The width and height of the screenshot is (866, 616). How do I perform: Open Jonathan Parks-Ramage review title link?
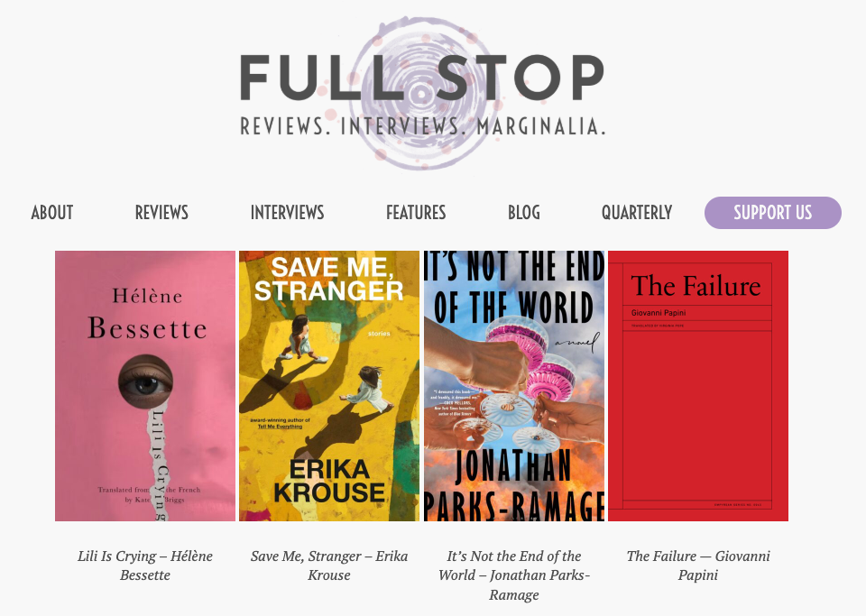[x=514, y=575]
